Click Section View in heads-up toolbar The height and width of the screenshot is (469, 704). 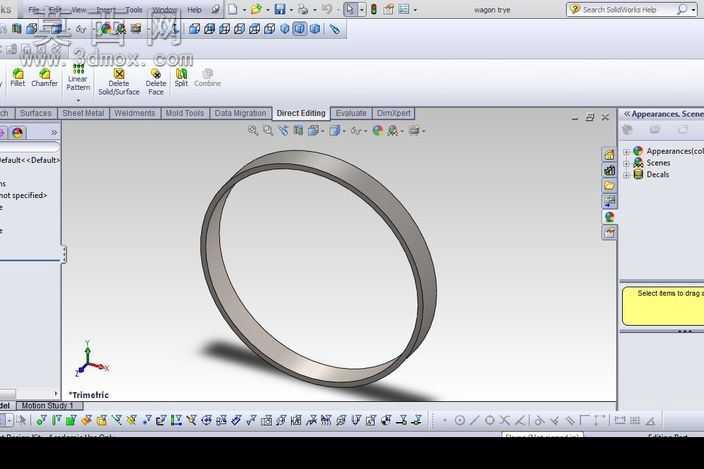[298, 131]
